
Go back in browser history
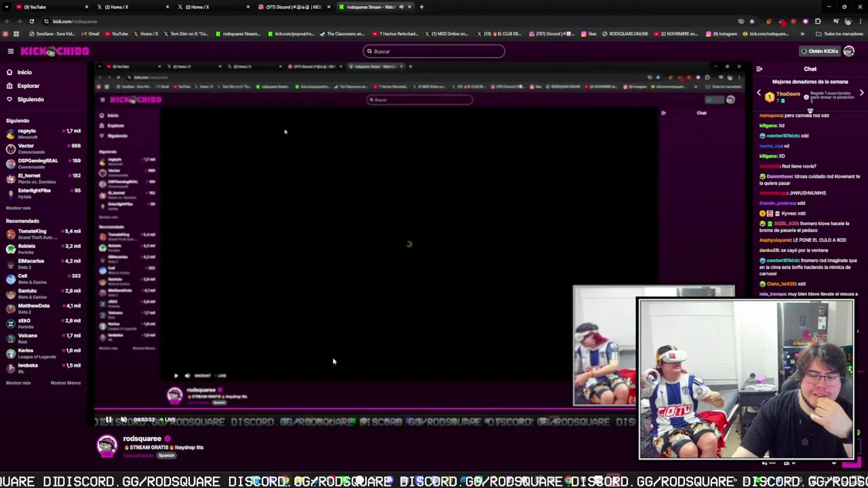[7, 21]
